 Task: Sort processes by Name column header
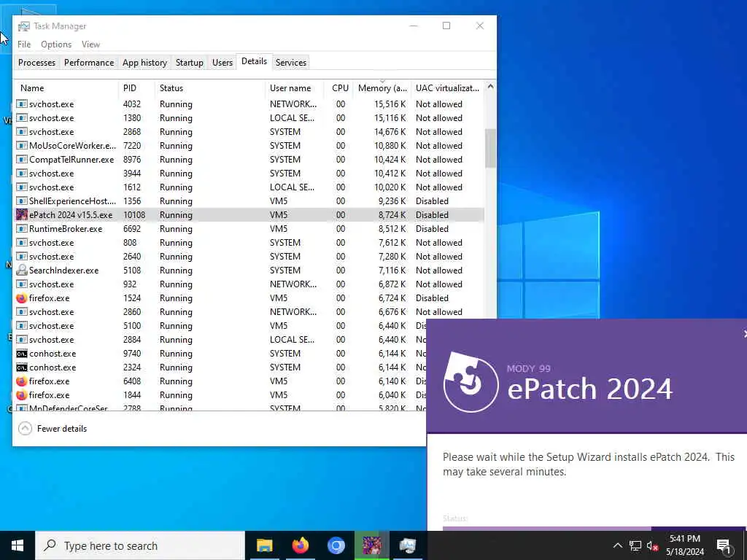tap(66, 88)
